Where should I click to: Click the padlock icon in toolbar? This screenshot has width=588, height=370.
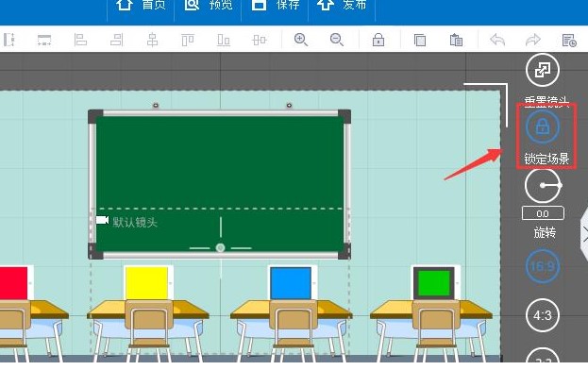click(x=378, y=40)
